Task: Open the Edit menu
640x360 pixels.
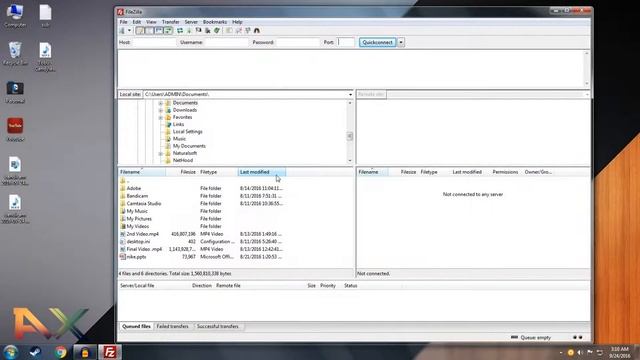Action: (137, 22)
